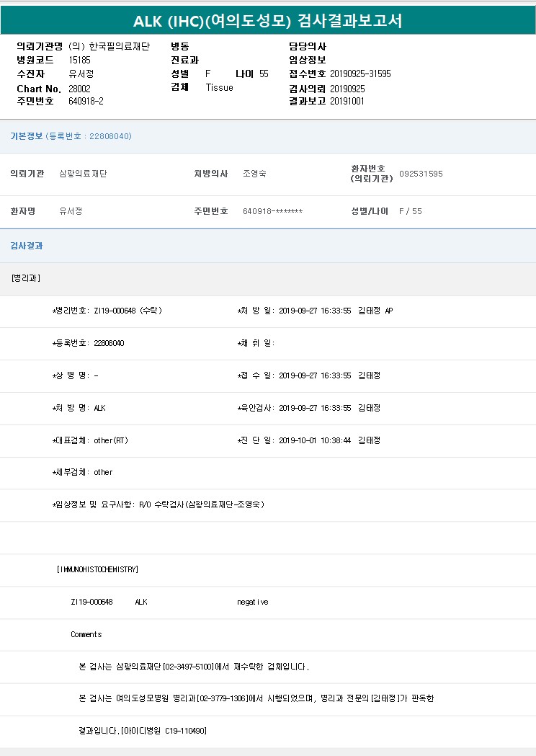Click the 대표검체 other(RT) field
536x756 pixels.
[90, 440]
